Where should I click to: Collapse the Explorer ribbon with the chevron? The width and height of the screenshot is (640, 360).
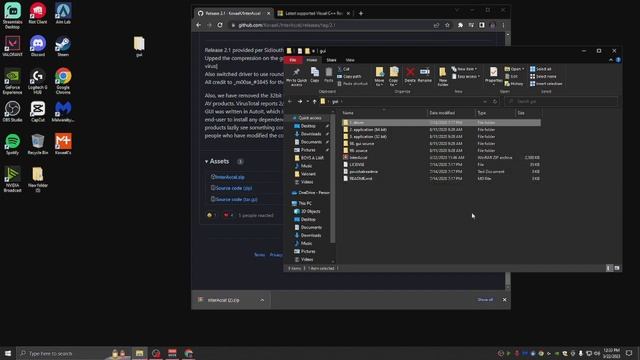[611, 60]
